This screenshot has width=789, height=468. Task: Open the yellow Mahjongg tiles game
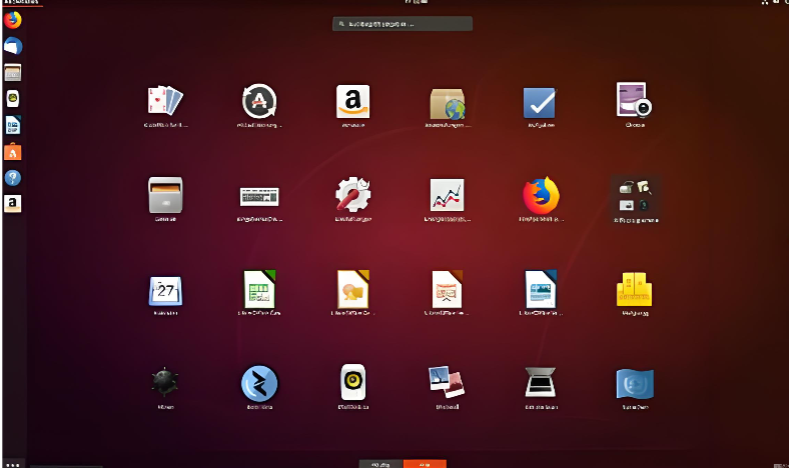[635, 289]
